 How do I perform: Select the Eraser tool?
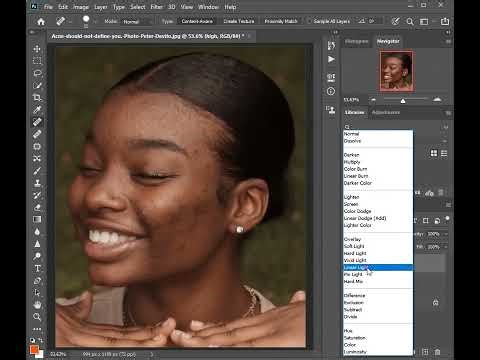[x=37, y=207]
